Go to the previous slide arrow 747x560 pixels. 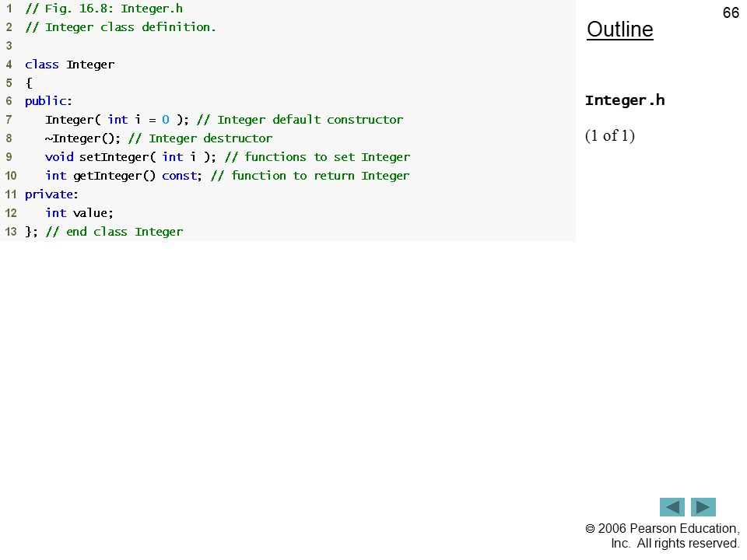[672, 507]
